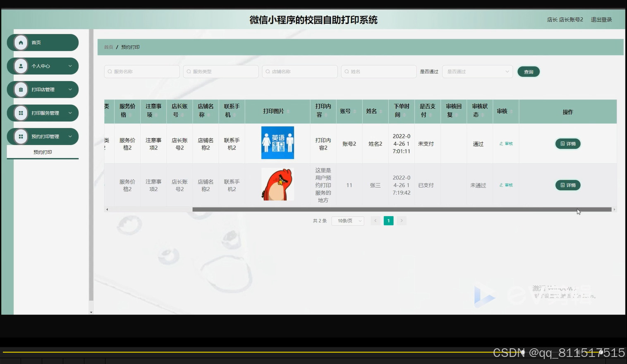This screenshot has width=627, height=364.
Task: Select page 1 in the pagination bar
Action: click(x=388, y=220)
